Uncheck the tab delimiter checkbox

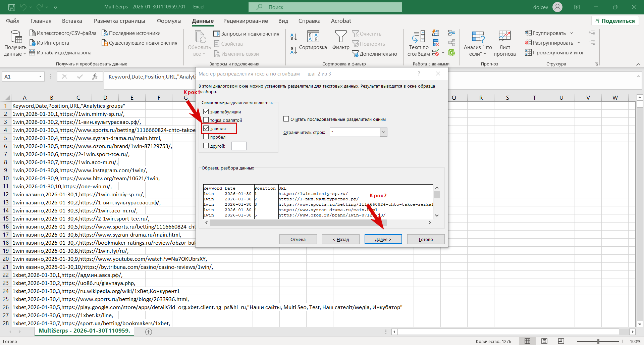click(206, 112)
